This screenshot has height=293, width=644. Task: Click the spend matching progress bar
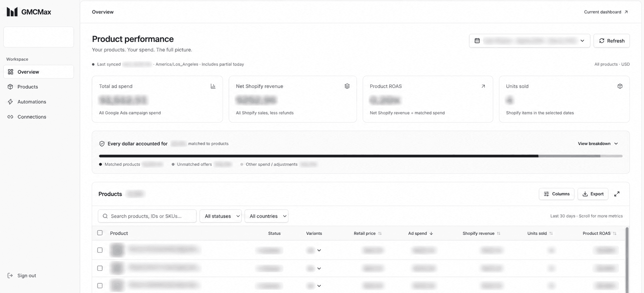(360, 156)
